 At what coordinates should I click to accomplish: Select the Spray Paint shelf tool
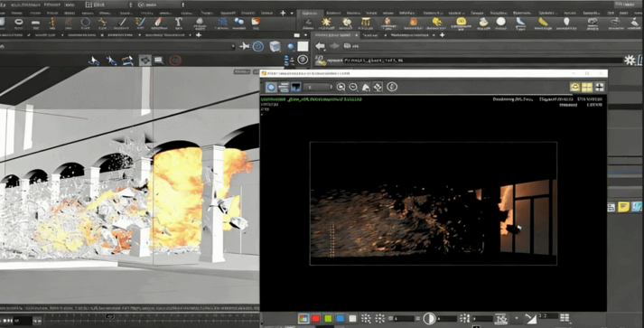158,23
